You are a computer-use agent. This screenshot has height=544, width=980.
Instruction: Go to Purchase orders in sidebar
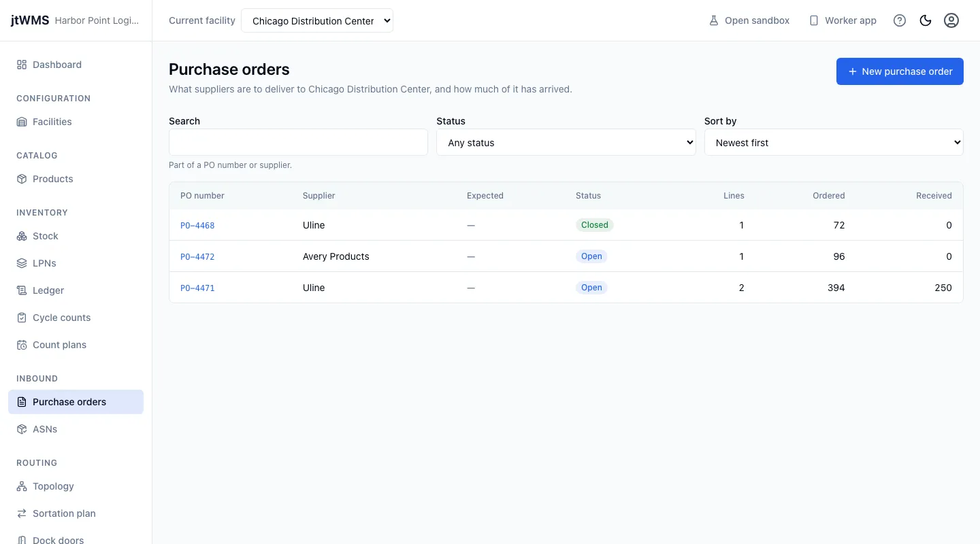[x=76, y=402]
